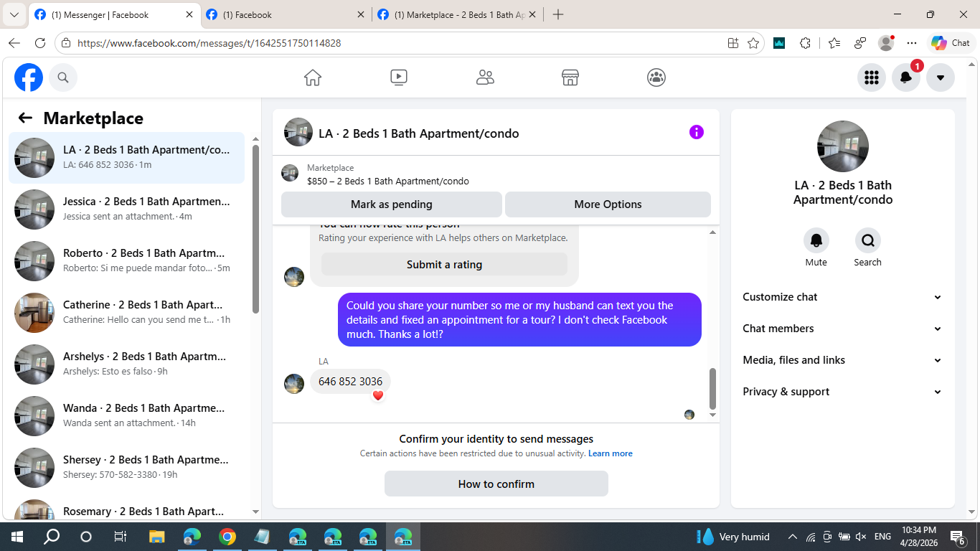Search in conversation using magnifier icon
The height and width of the screenshot is (551, 980).
point(868,240)
